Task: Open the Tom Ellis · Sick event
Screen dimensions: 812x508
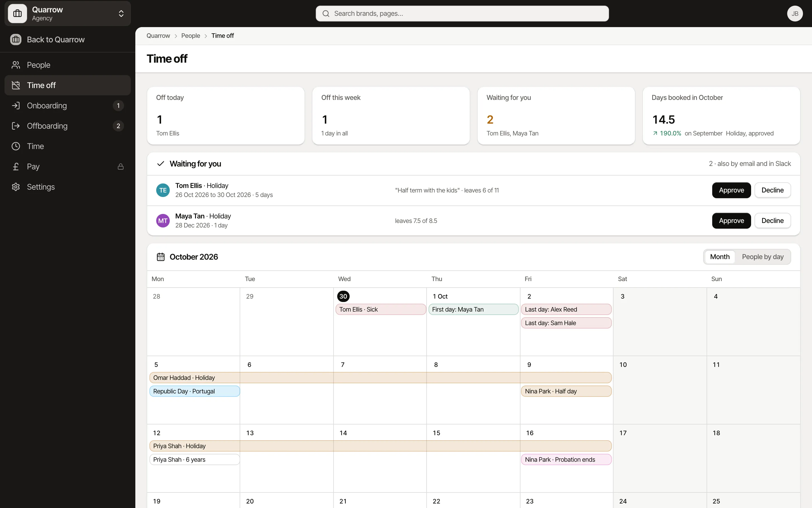Action: pos(381,309)
